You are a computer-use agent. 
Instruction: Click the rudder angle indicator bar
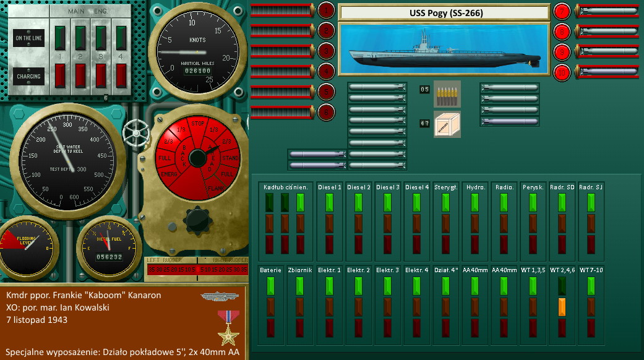tap(196, 269)
